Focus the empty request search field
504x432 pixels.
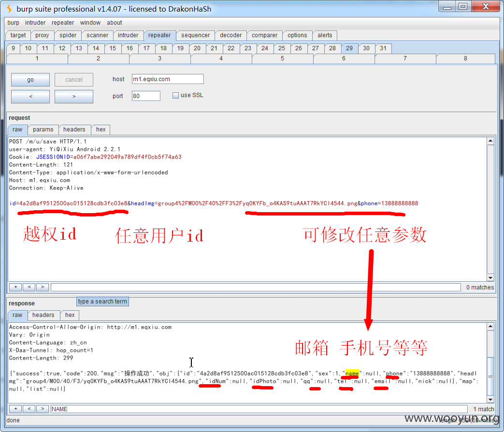click(256, 288)
